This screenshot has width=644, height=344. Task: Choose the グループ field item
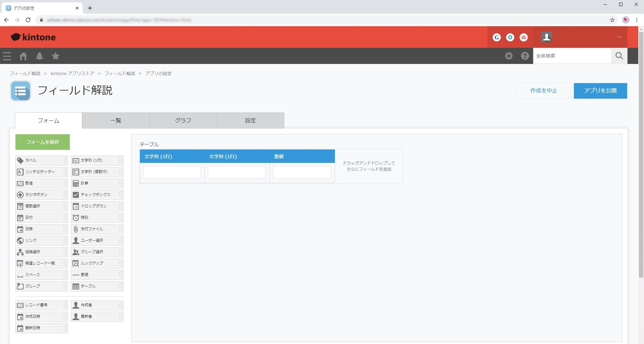[x=41, y=286]
